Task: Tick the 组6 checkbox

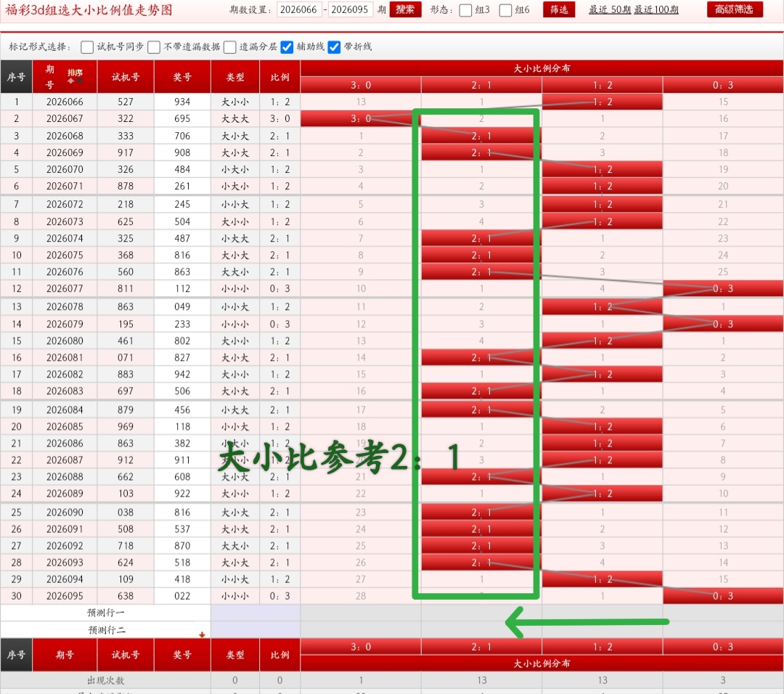Action: [x=506, y=10]
